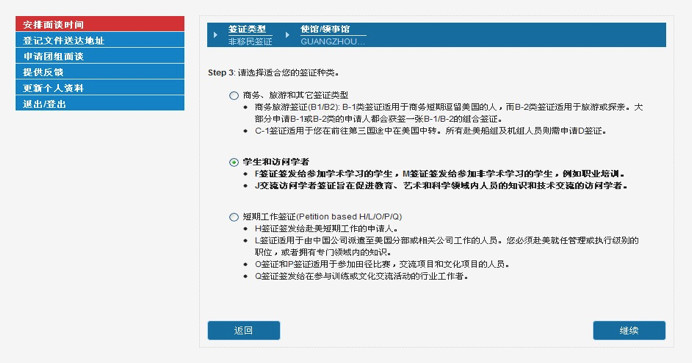Click the arrow before 使馆/领事馆
The height and width of the screenshot is (363, 692).
pyautogui.click(x=287, y=35)
